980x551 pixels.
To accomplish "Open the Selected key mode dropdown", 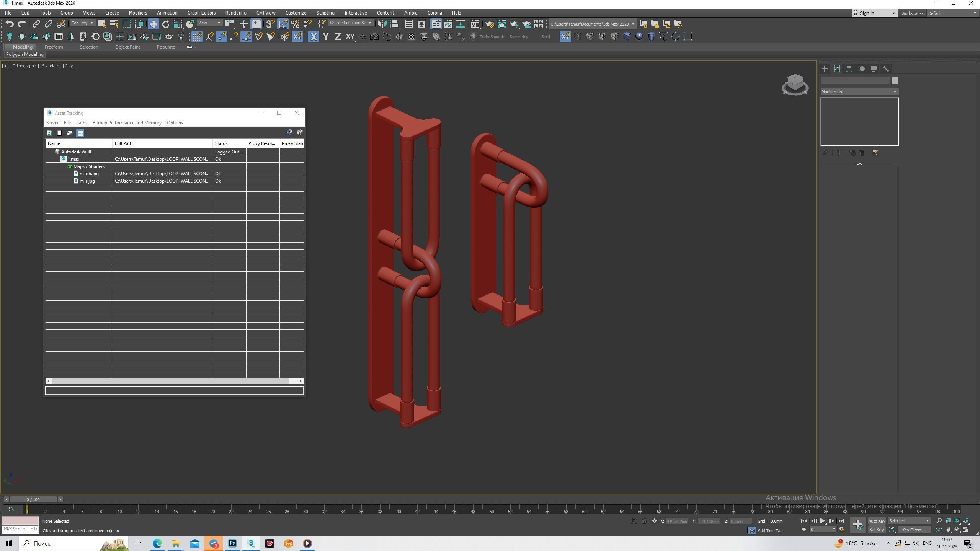I will [908, 521].
